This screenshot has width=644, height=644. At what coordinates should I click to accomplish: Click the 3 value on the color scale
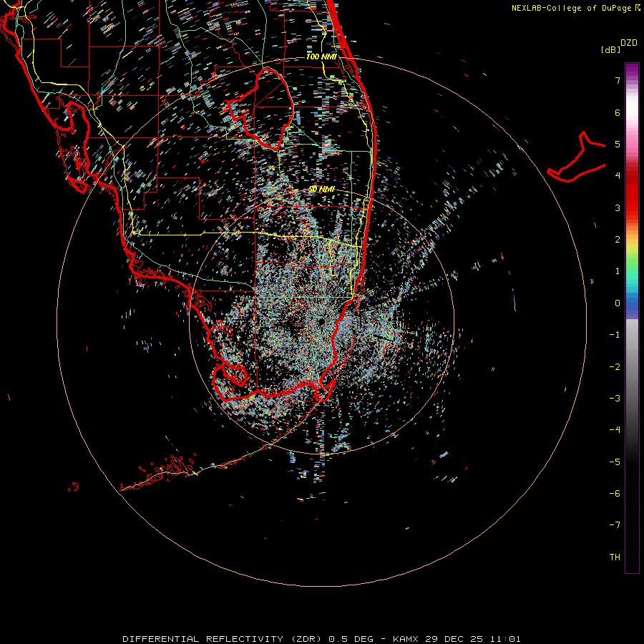pyautogui.click(x=618, y=208)
